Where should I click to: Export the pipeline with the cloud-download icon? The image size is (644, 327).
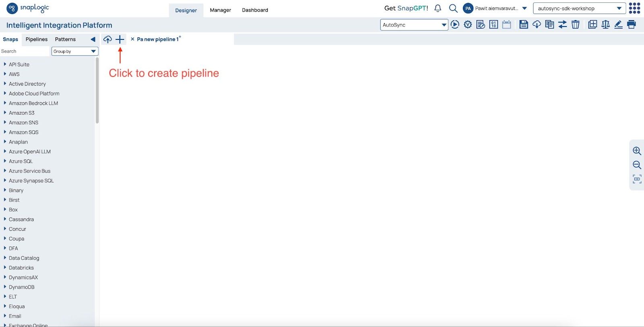tap(537, 25)
